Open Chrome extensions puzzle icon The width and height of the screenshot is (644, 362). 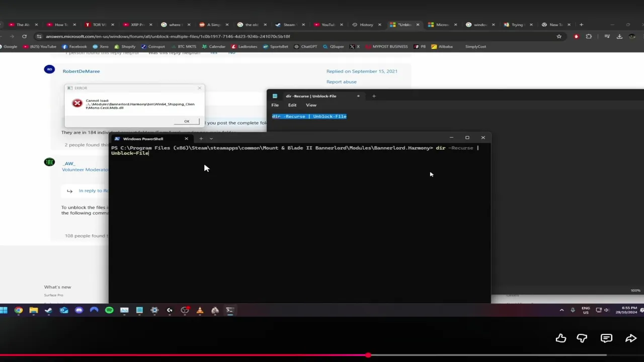(x=589, y=36)
